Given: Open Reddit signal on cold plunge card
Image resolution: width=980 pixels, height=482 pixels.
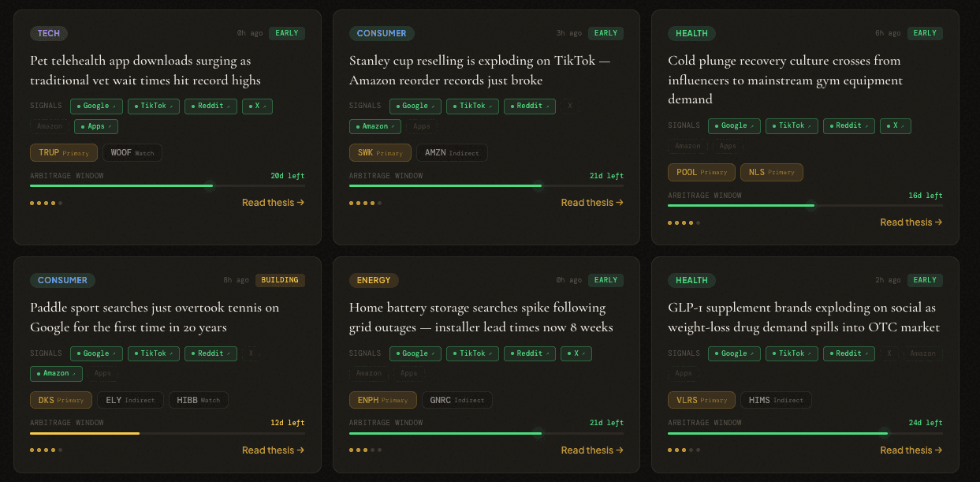Looking at the screenshot, I should 849,125.
